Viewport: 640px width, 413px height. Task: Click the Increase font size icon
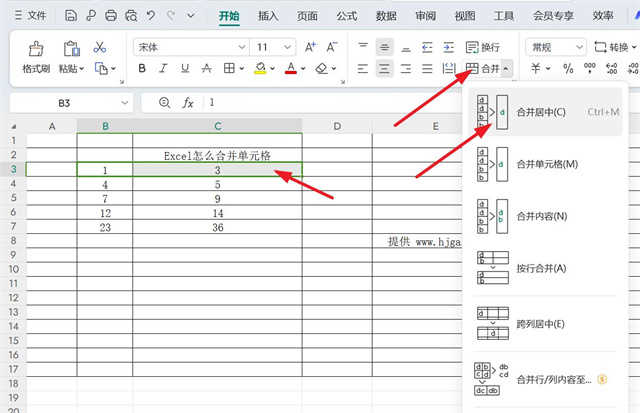pos(309,47)
